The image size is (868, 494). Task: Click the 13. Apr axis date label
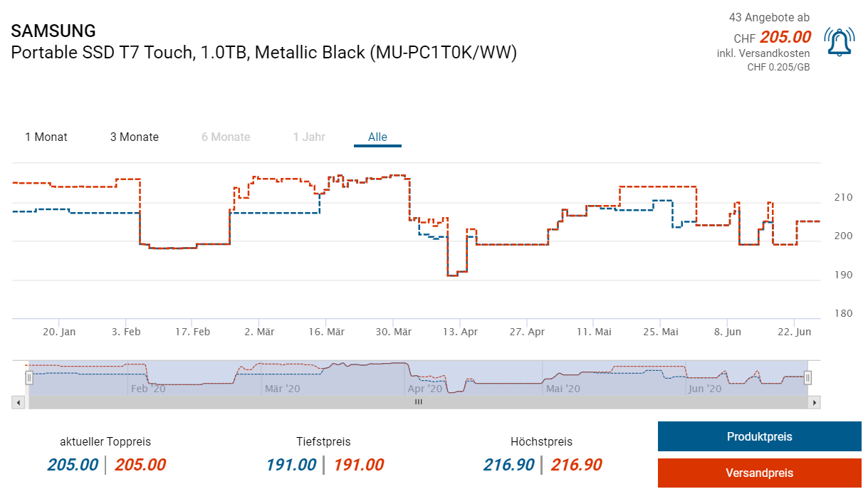coord(460,332)
